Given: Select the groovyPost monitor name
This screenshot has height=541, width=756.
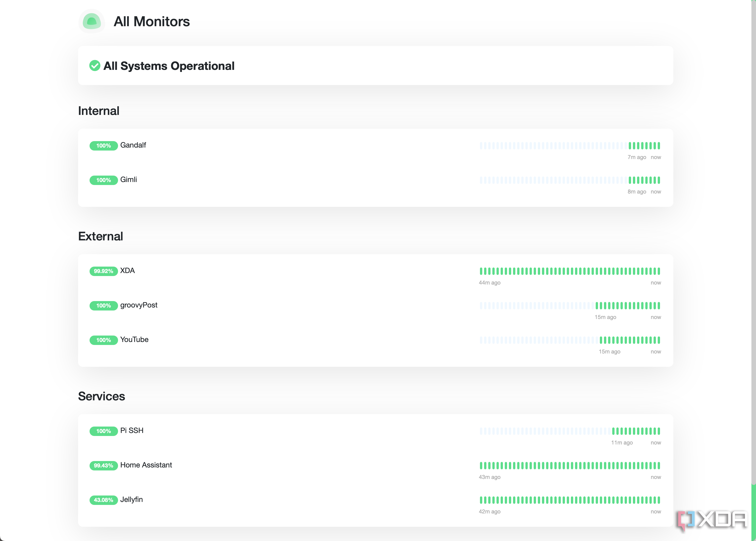Looking at the screenshot, I should click(x=139, y=305).
